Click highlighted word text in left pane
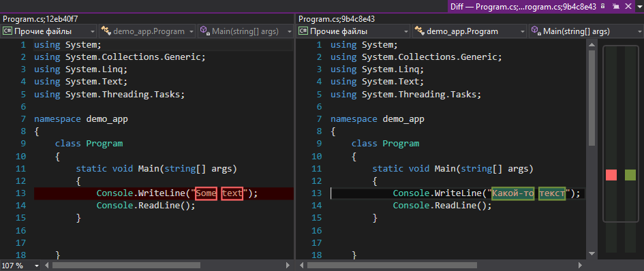Image resolution: width=644 pixels, height=271 pixels. click(x=232, y=193)
